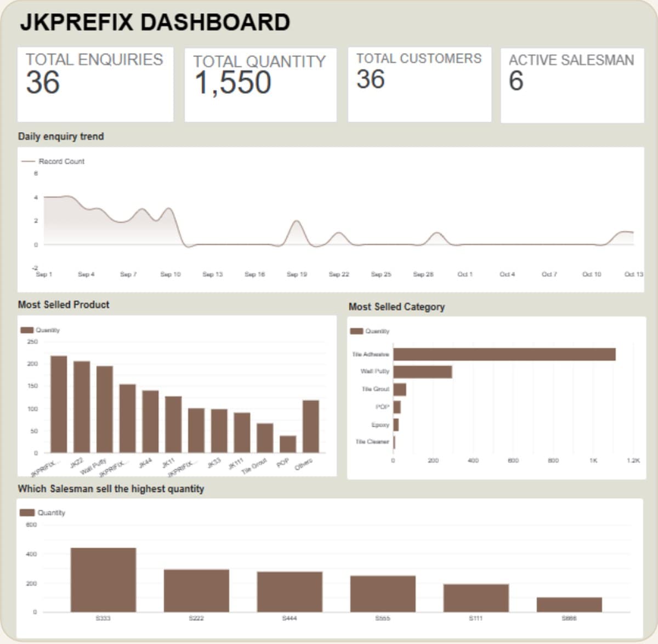This screenshot has height=644, width=658.
Task: Select salesman S555 bar
Action: [x=383, y=594]
